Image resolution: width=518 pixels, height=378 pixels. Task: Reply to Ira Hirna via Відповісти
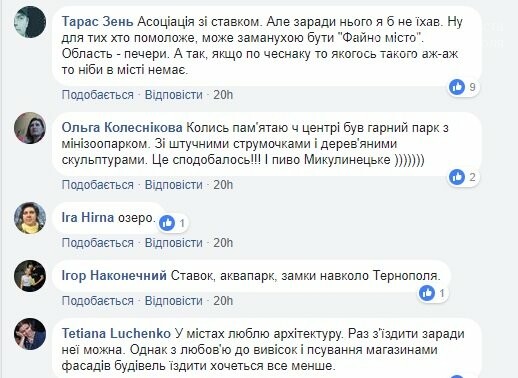[174, 243]
